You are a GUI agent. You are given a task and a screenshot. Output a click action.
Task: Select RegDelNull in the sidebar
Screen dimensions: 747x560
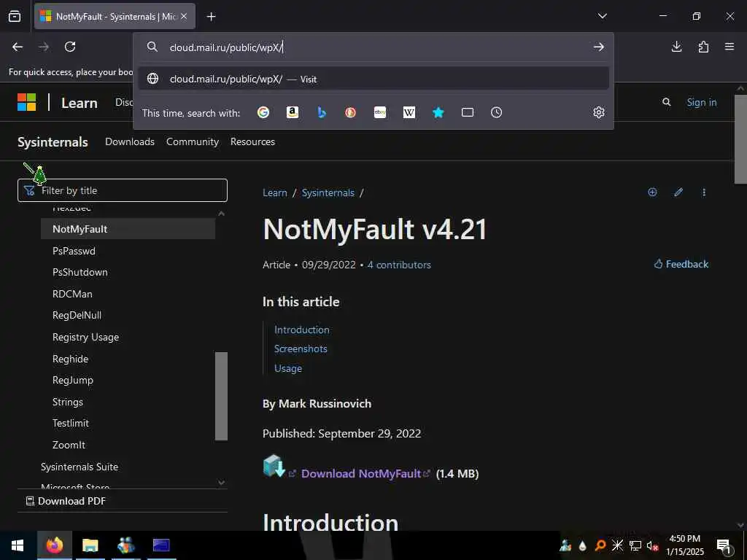[77, 315]
